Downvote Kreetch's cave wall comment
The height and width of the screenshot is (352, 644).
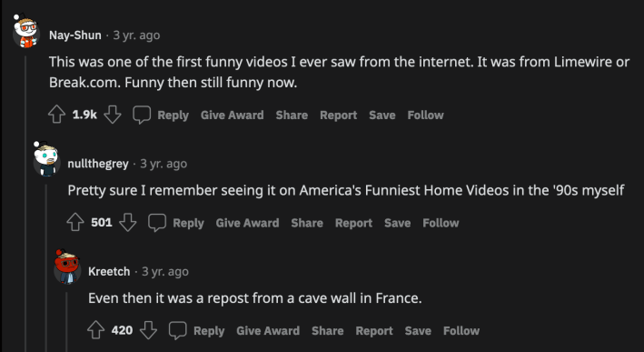tap(148, 330)
